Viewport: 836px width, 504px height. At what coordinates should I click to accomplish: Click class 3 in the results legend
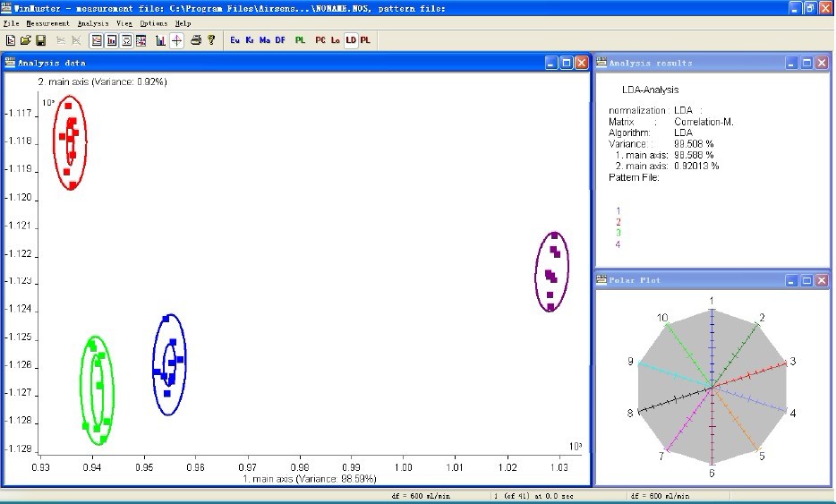click(618, 233)
